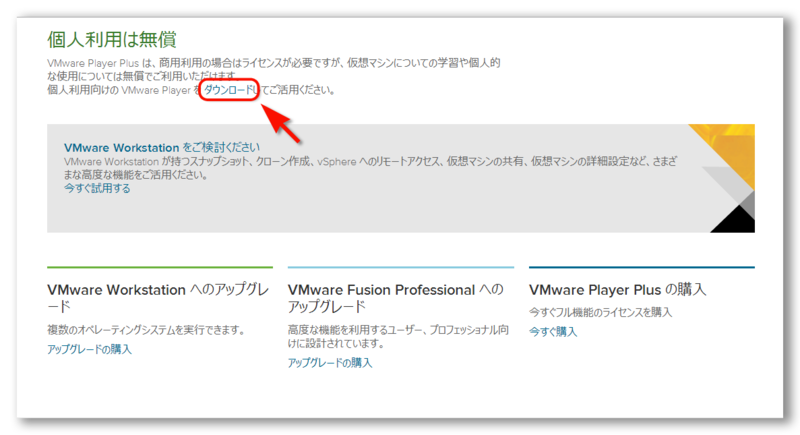
Task: Click the VMware Workstation へのアップグレード heading
Action: (158, 298)
